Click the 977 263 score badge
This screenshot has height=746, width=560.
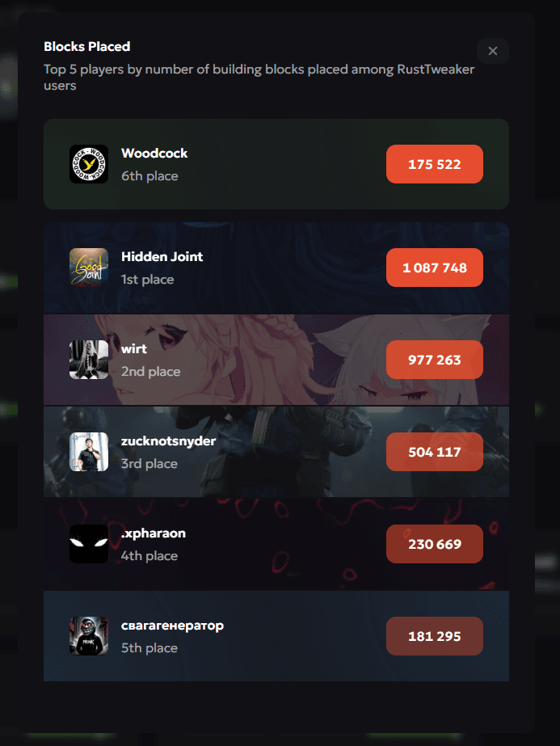[435, 360]
